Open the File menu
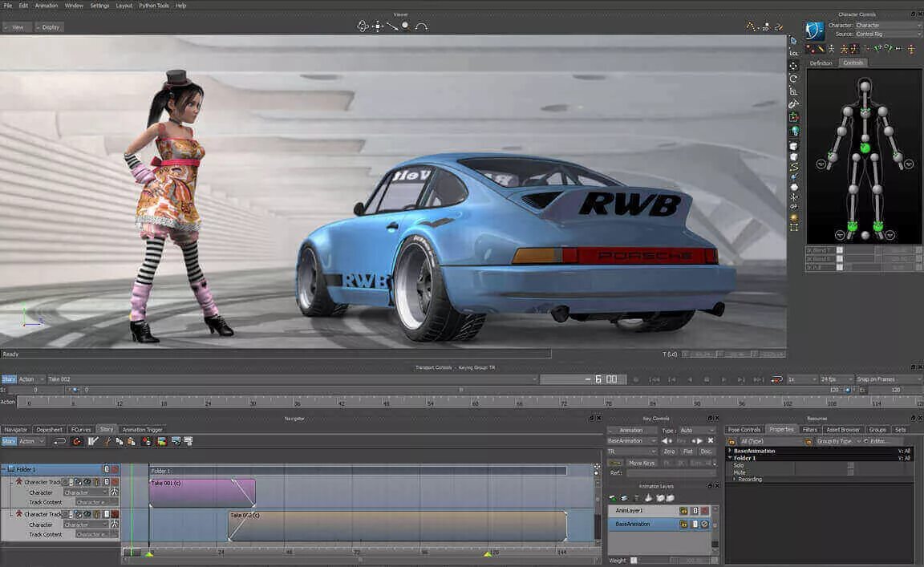 click(8, 6)
